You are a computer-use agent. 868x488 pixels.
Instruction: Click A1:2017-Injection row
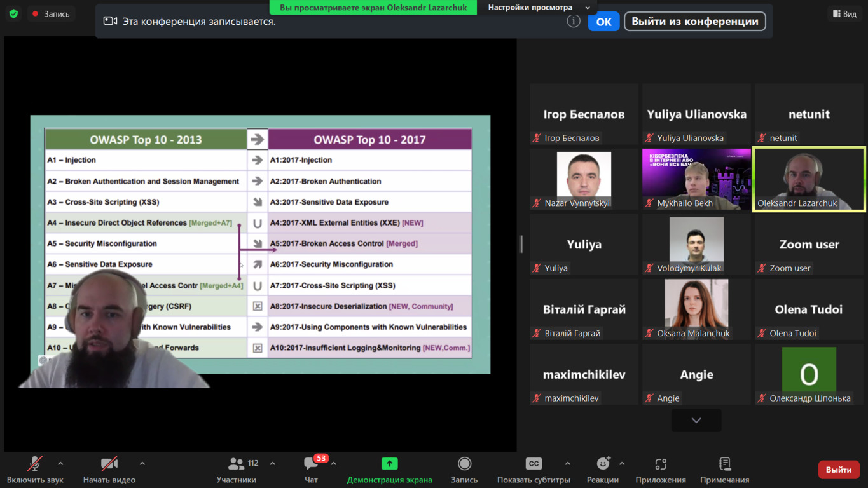(x=369, y=160)
